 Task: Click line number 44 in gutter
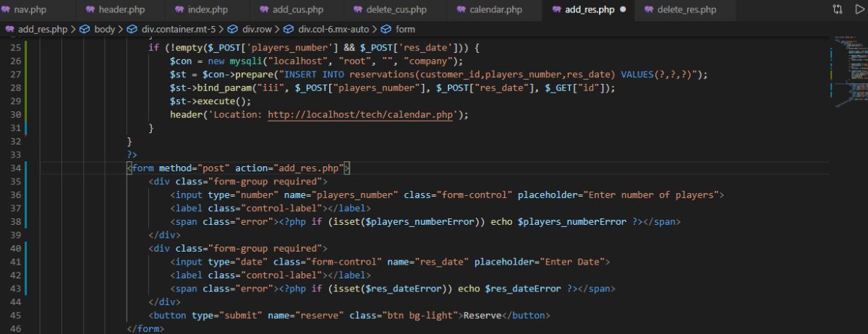tap(17, 302)
